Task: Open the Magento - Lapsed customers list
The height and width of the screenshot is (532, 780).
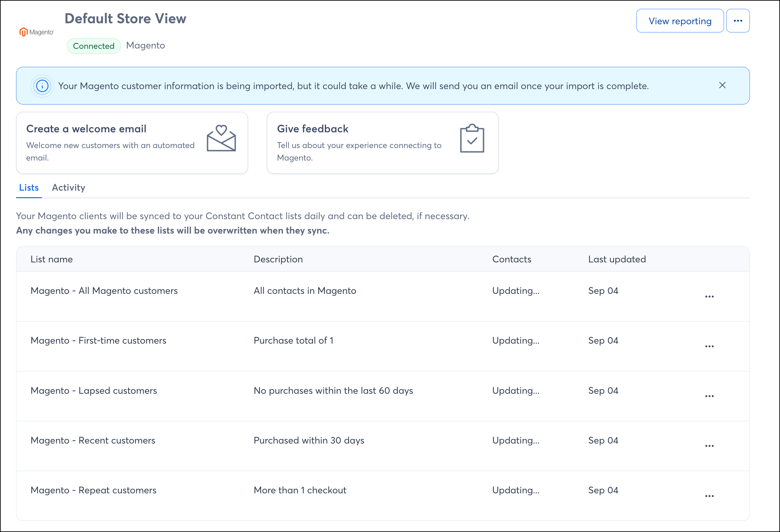Action: click(x=94, y=390)
